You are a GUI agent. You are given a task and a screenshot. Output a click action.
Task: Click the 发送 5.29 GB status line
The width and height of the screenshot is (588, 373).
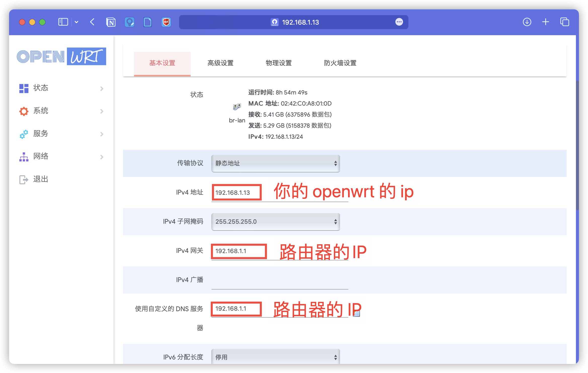290,126
